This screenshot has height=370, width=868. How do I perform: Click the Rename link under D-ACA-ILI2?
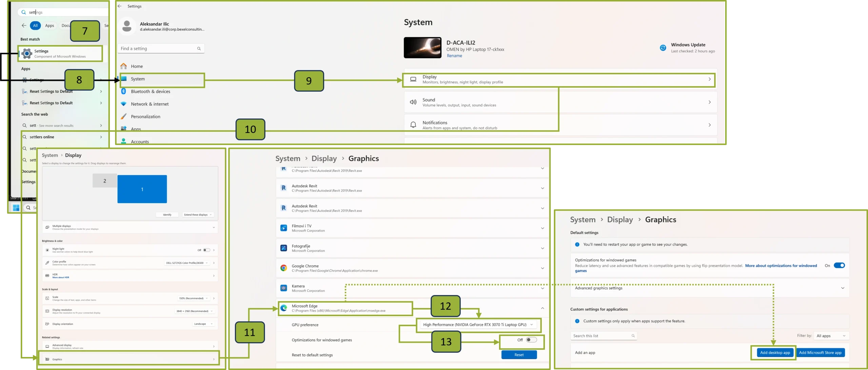point(454,56)
